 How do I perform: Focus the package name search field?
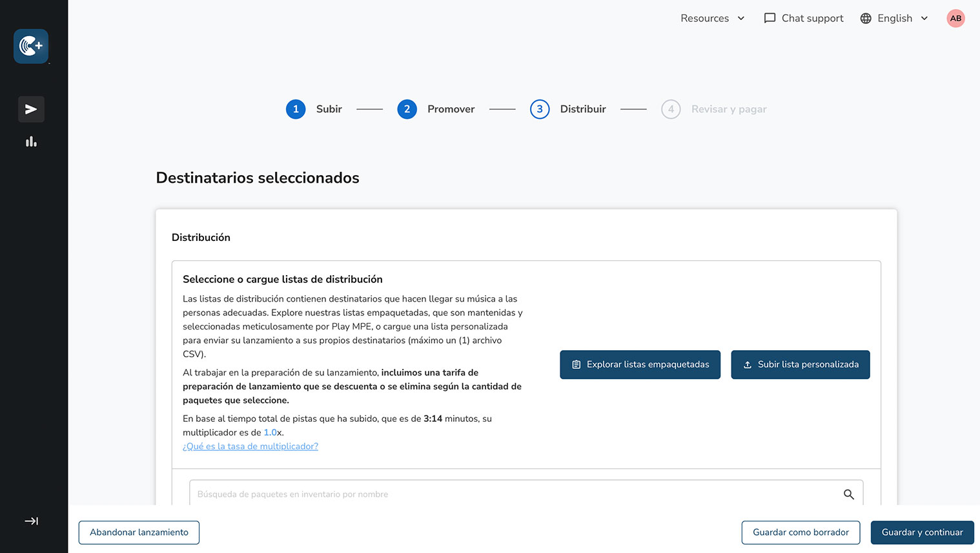pyautogui.click(x=510, y=494)
